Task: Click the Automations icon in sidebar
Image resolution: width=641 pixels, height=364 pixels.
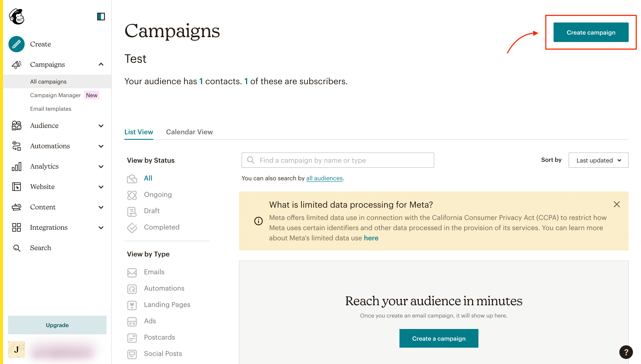Action: [x=16, y=146]
